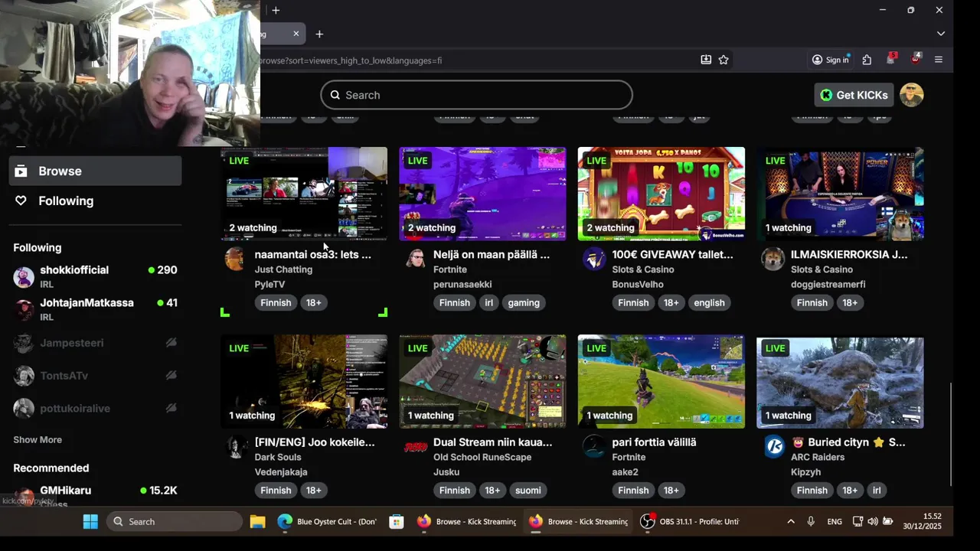
Task: Open the user profile avatar menu
Action: (x=911, y=95)
